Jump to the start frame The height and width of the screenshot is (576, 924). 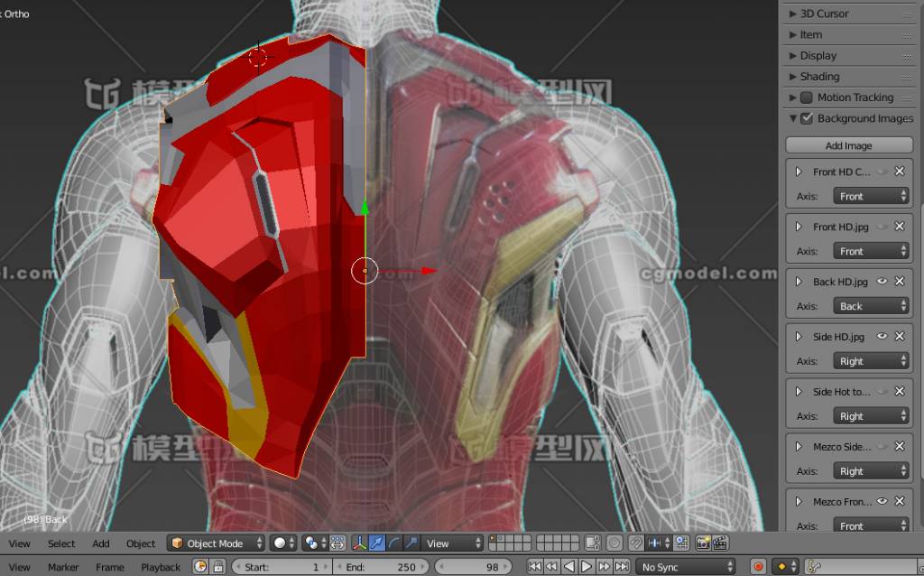coord(534,567)
